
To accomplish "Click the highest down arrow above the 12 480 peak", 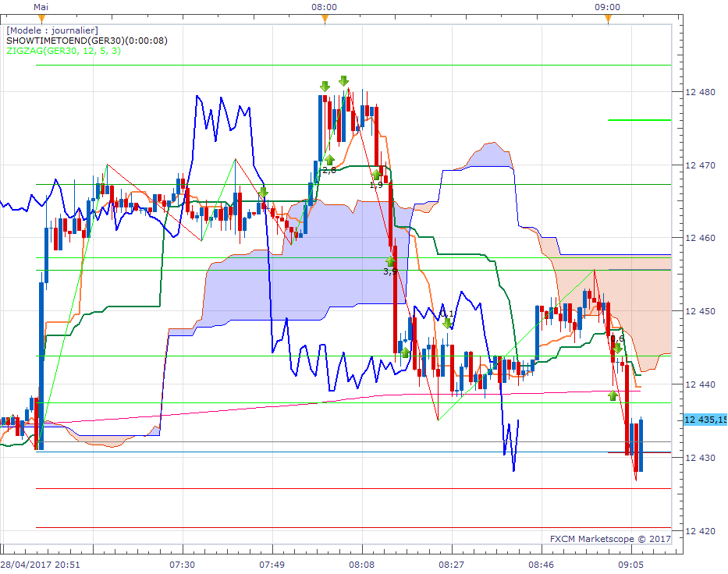I will coord(343,81).
